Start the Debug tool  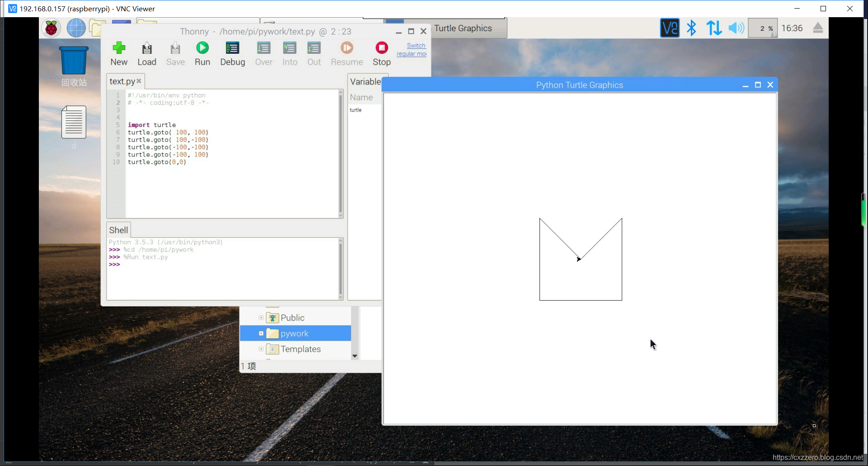[x=232, y=48]
